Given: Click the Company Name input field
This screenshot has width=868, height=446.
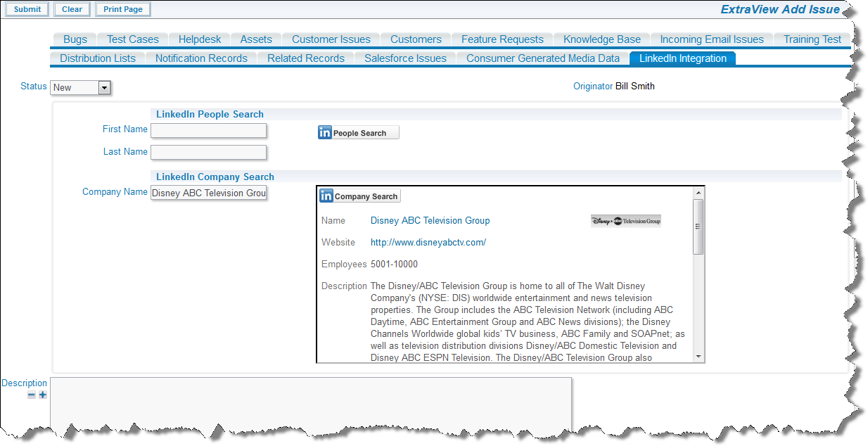Looking at the screenshot, I should pyautogui.click(x=208, y=193).
